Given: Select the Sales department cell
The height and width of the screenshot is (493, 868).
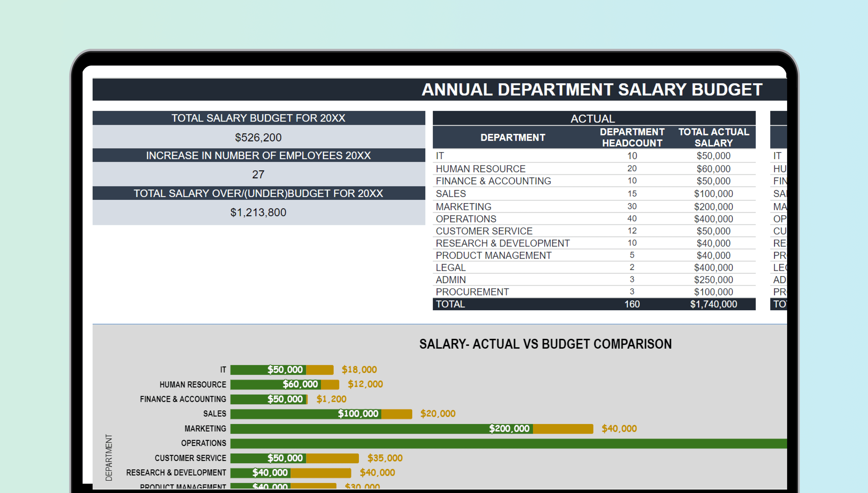Looking at the screenshot, I should pos(450,194).
